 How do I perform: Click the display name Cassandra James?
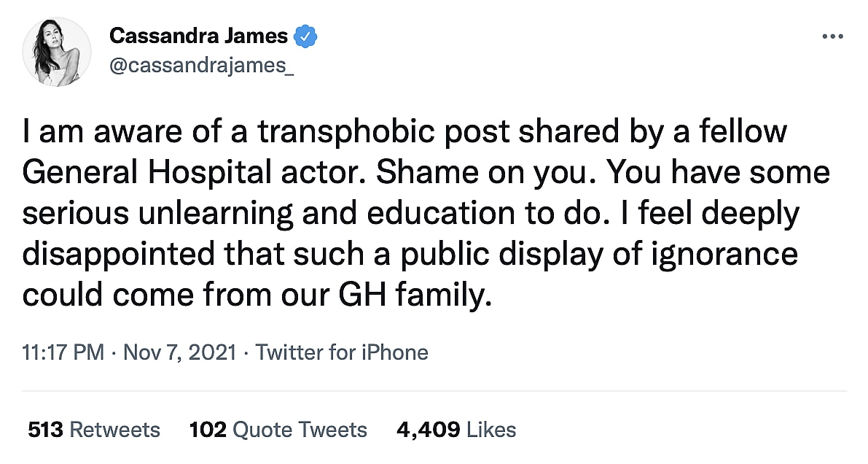(x=198, y=35)
